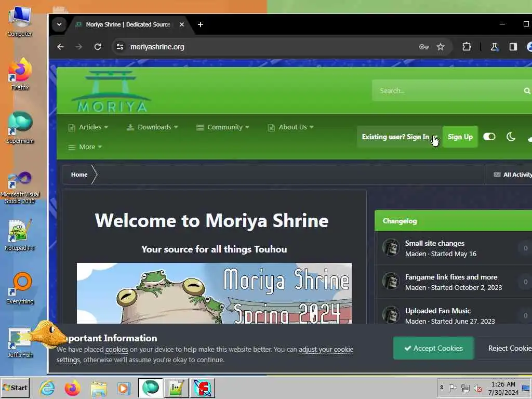Reload the moriyashrine.org page

point(98,47)
